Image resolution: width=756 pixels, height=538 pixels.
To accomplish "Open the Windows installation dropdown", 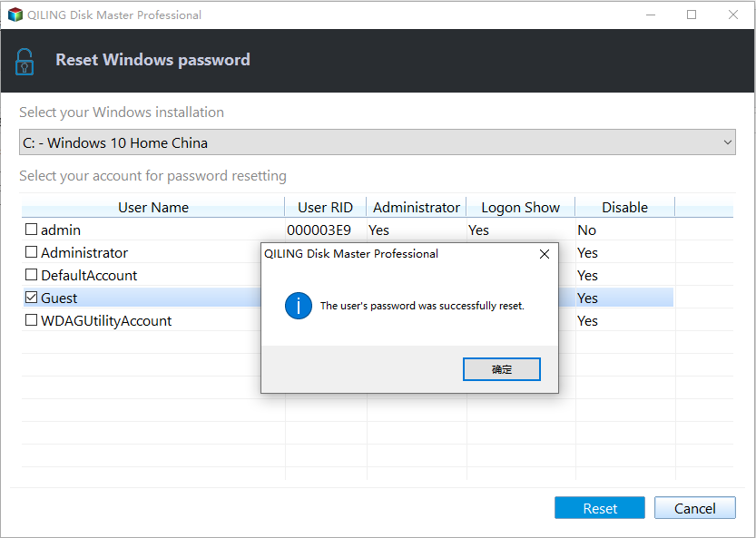I will coord(378,142).
